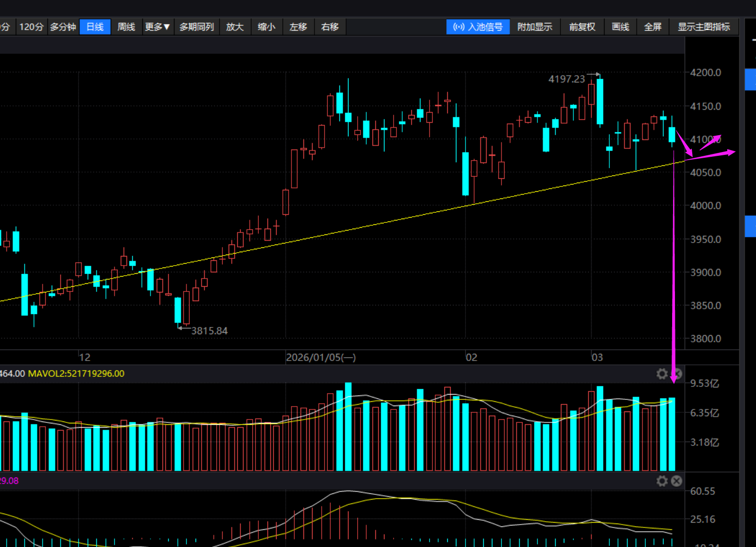Click the 3815.84 low price label
Viewport: 756px width, 547px height.
(x=209, y=331)
